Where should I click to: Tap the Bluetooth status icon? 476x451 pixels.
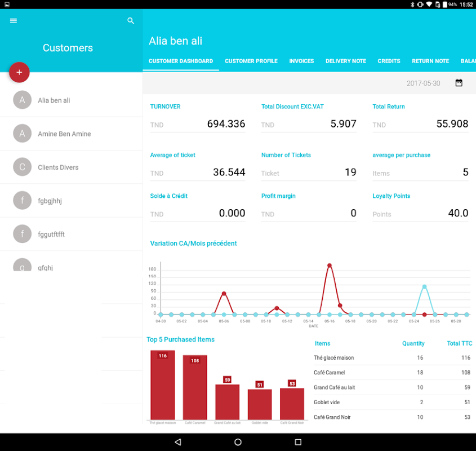click(x=412, y=5)
